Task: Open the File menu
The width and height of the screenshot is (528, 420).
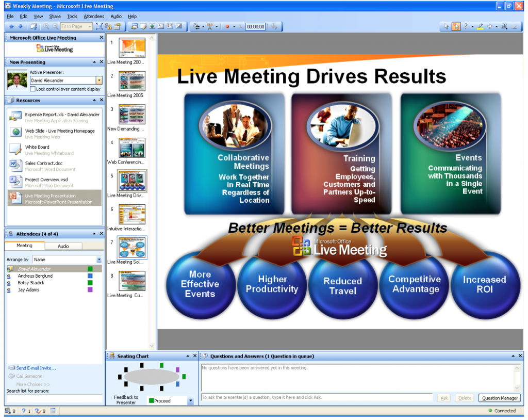Action: coord(10,16)
